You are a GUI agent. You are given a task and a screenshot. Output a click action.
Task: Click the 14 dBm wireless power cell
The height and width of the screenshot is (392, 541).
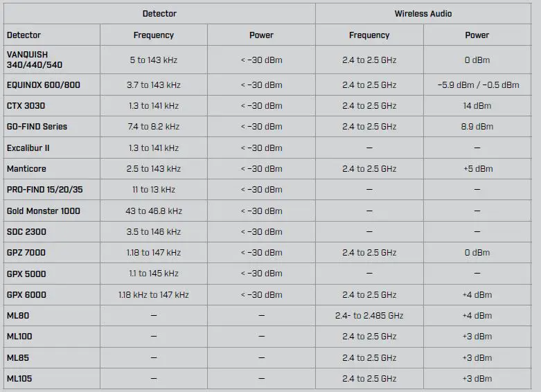pos(477,106)
